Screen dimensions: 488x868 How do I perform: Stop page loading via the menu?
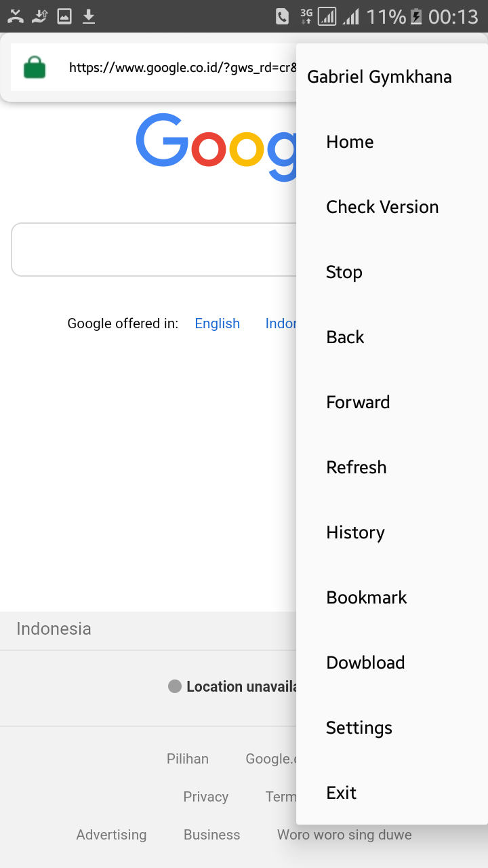pyautogui.click(x=344, y=272)
